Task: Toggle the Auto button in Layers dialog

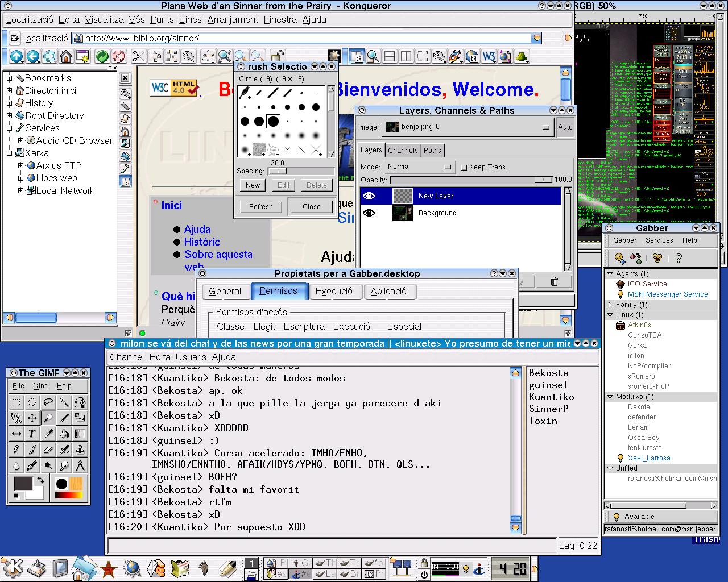Action: tap(565, 127)
